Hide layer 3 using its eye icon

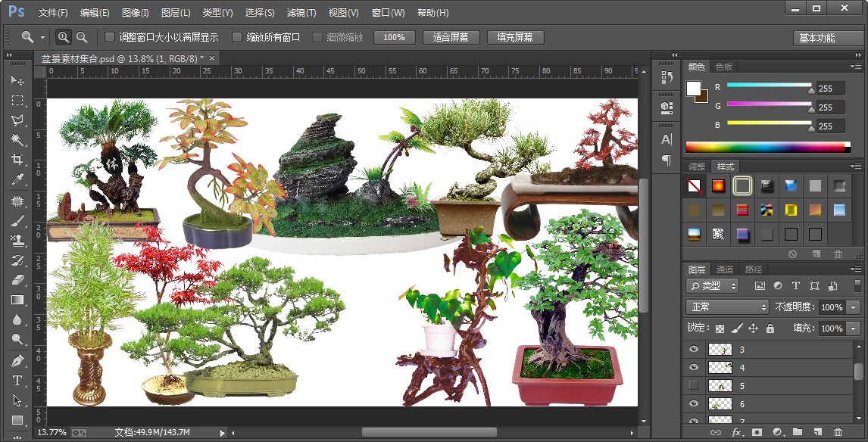coord(693,349)
